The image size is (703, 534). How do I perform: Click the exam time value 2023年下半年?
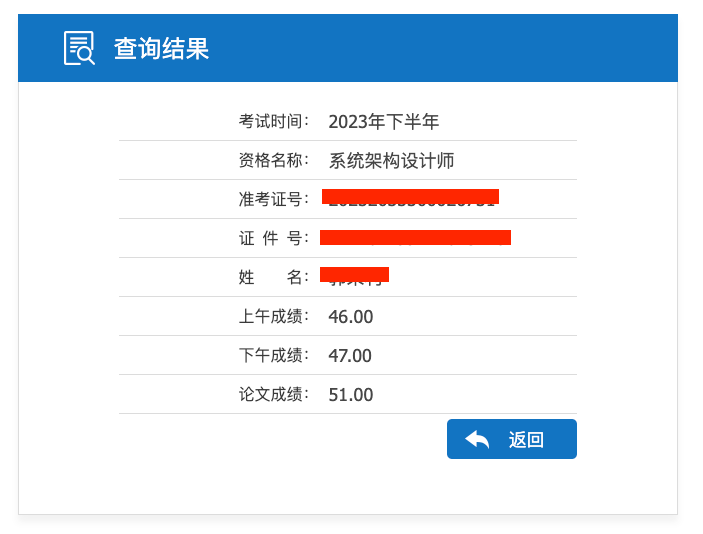click(383, 122)
